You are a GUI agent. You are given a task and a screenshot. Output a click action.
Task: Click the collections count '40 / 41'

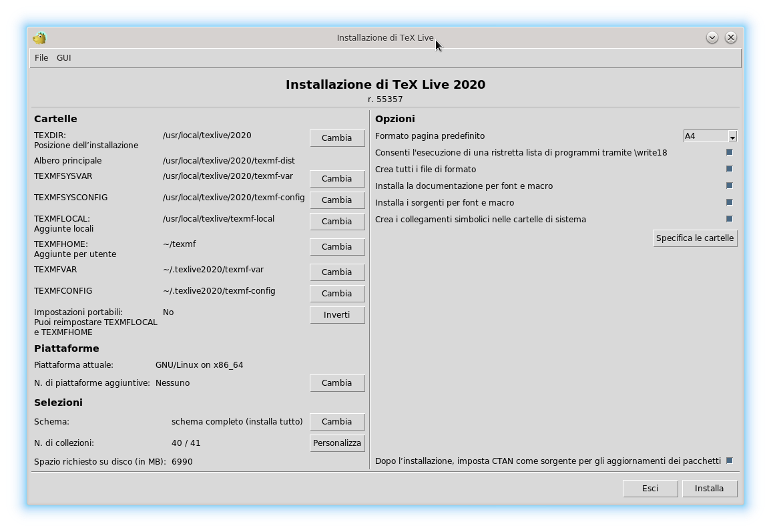[186, 443]
